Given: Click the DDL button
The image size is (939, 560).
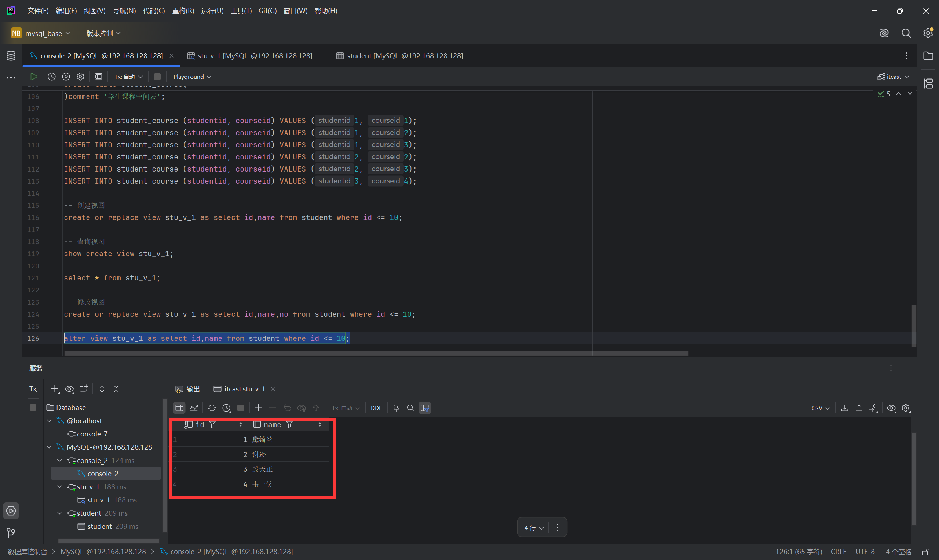Looking at the screenshot, I should click(376, 408).
